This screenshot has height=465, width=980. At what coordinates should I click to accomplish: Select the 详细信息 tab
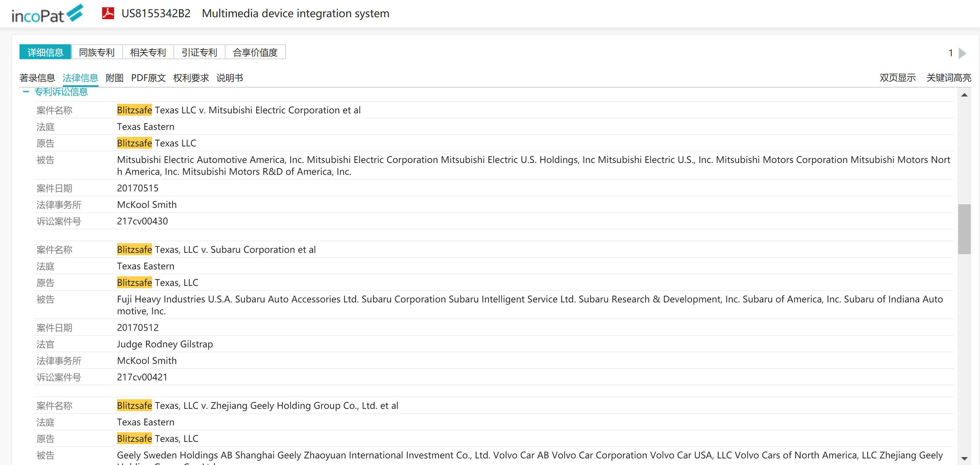[x=45, y=52]
